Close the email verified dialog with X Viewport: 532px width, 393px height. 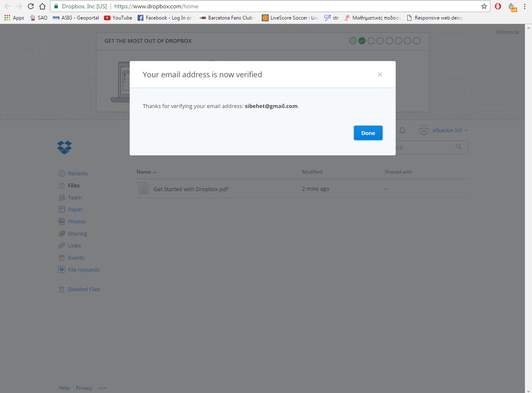(x=380, y=75)
